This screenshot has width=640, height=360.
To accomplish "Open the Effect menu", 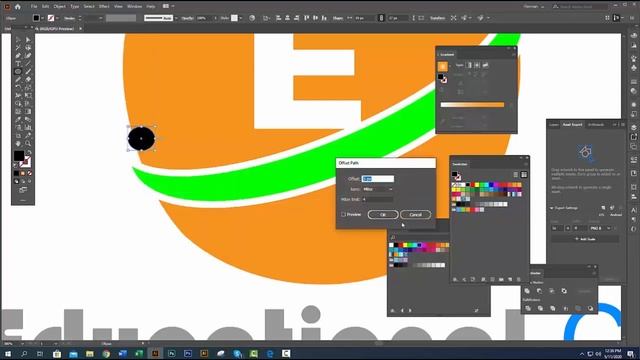I will click(x=104, y=7).
